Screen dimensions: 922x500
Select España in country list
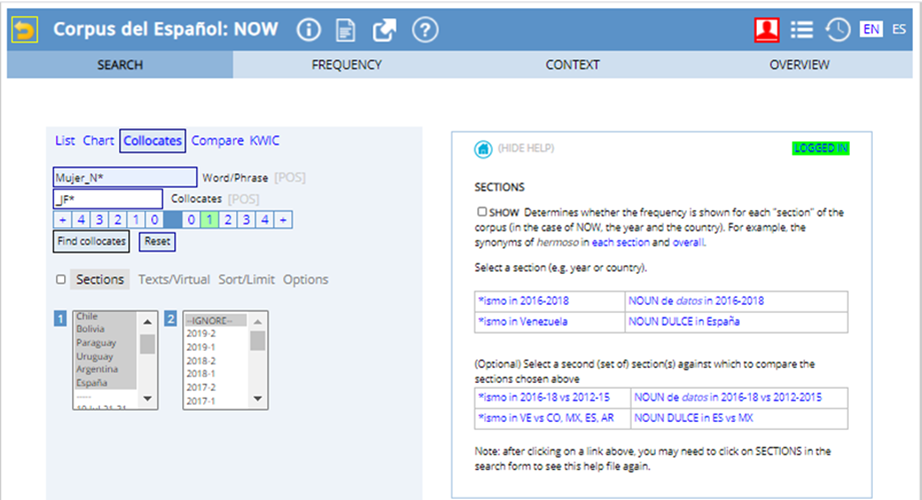(x=94, y=383)
